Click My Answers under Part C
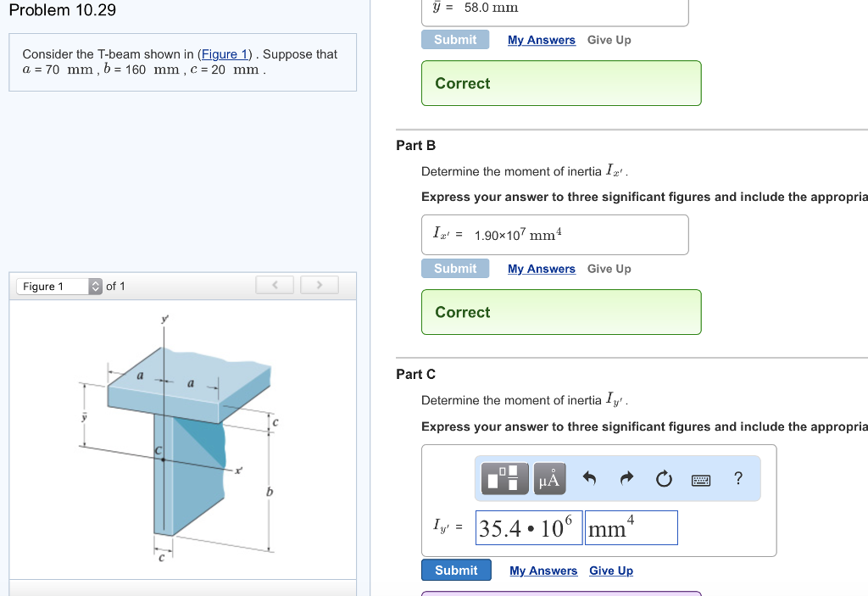 pos(543,570)
